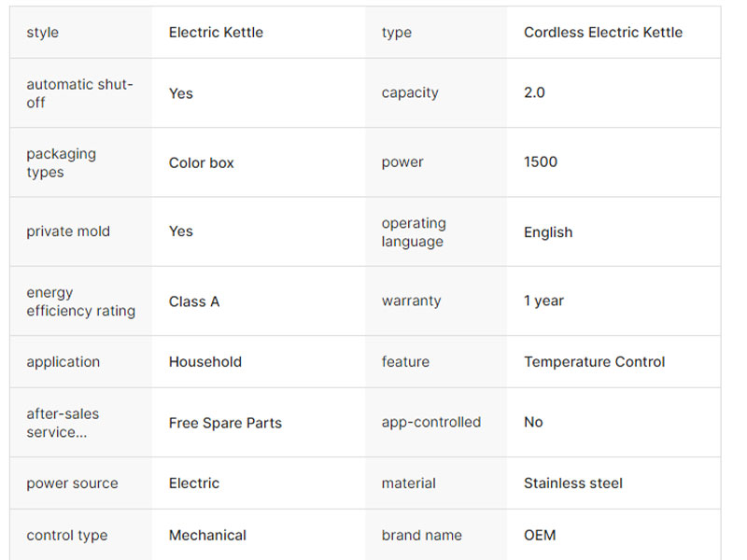The width and height of the screenshot is (747, 560).
Task: Click the 'Temperature Control' feature value
Action: click(594, 362)
